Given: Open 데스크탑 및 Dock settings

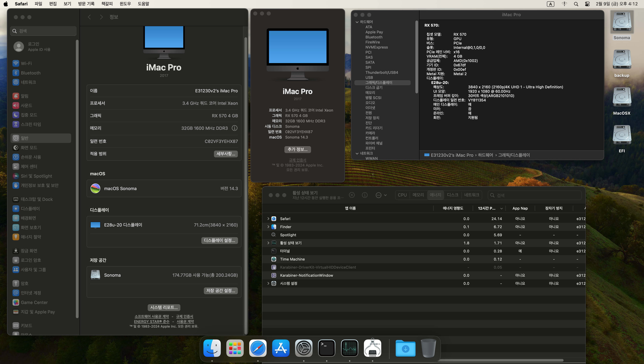Looking at the screenshot, I should point(41,199).
